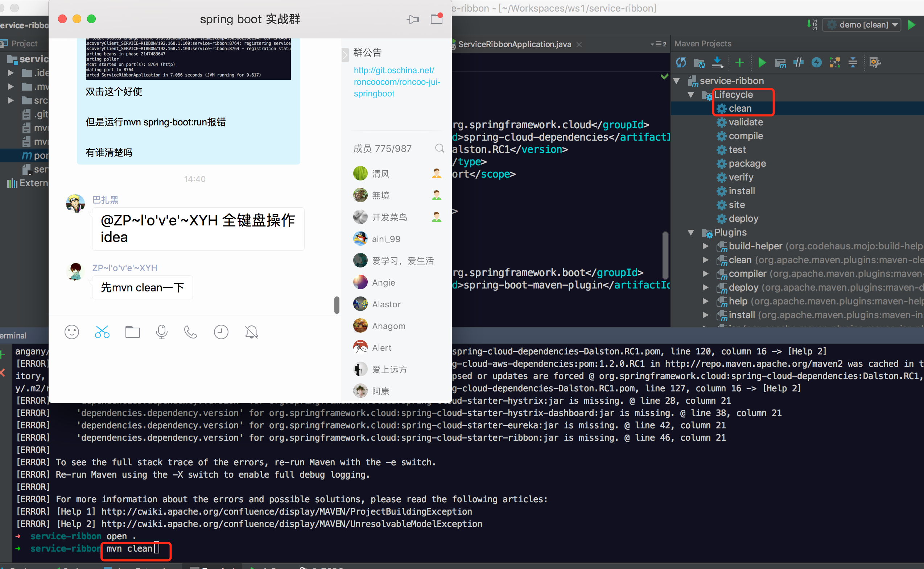Open the demo [clean] run configuration dropdown
Image resolution: width=924 pixels, height=569 pixels.
point(862,25)
